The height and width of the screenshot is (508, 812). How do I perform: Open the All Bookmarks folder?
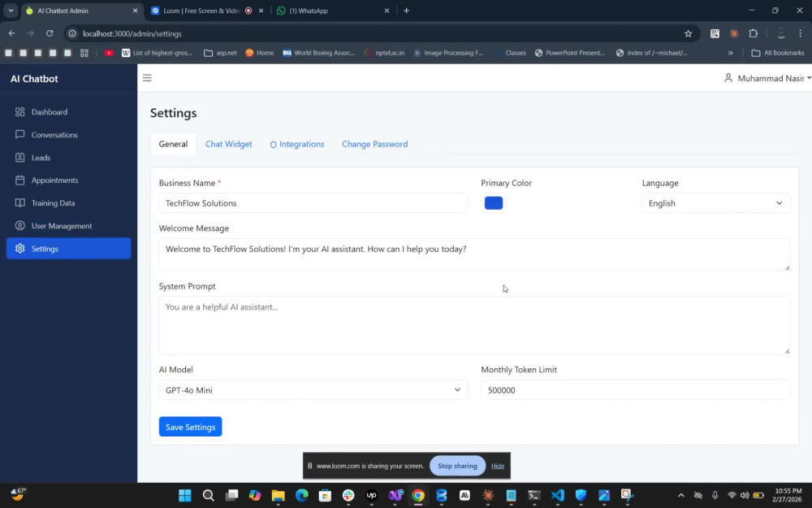[777, 53]
